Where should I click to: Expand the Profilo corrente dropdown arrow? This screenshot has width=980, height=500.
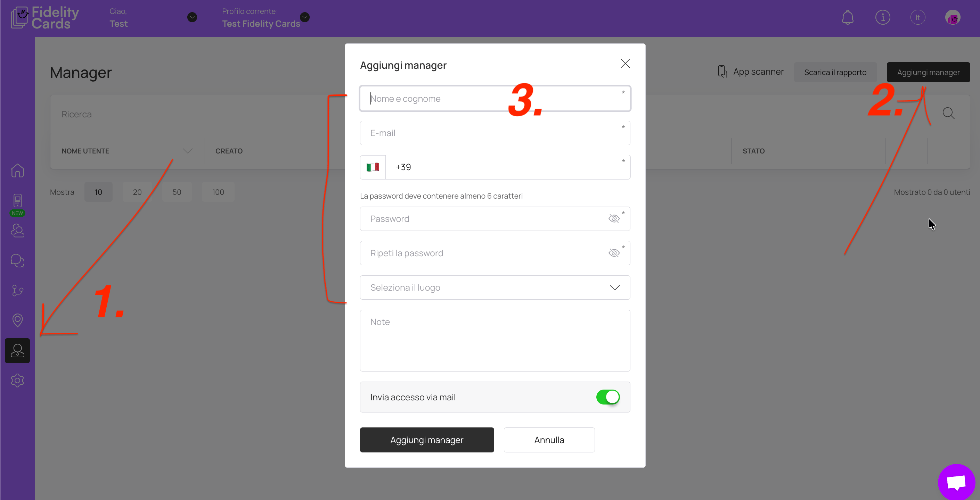(x=305, y=17)
